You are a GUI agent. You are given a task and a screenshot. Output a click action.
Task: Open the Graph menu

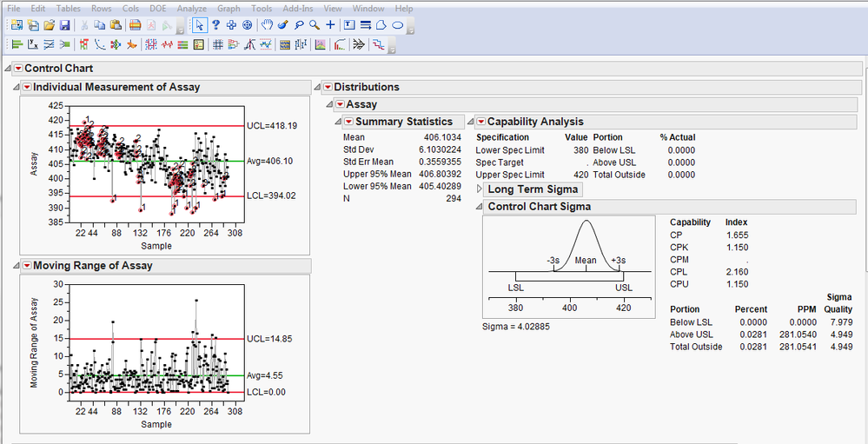pyautogui.click(x=229, y=9)
